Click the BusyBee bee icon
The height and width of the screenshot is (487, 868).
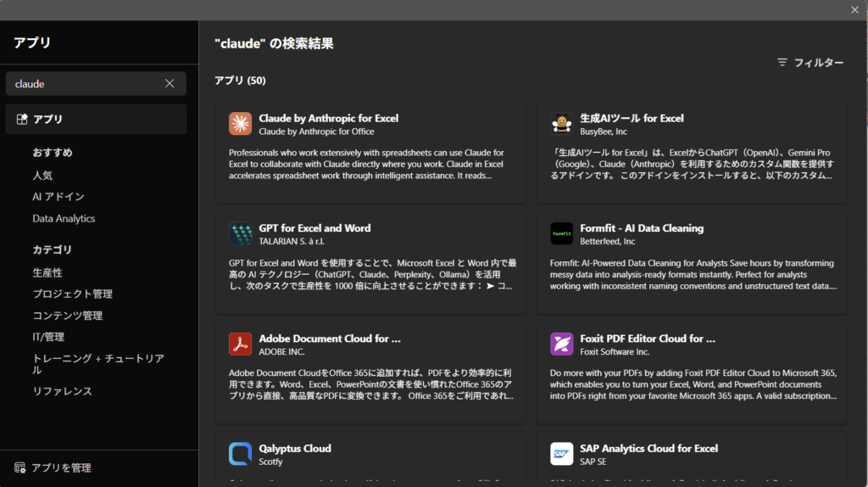click(x=561, y=124)
